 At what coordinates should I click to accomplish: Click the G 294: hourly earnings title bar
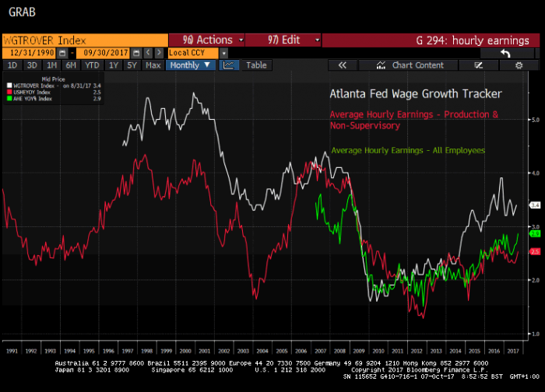tap(431, 40)
